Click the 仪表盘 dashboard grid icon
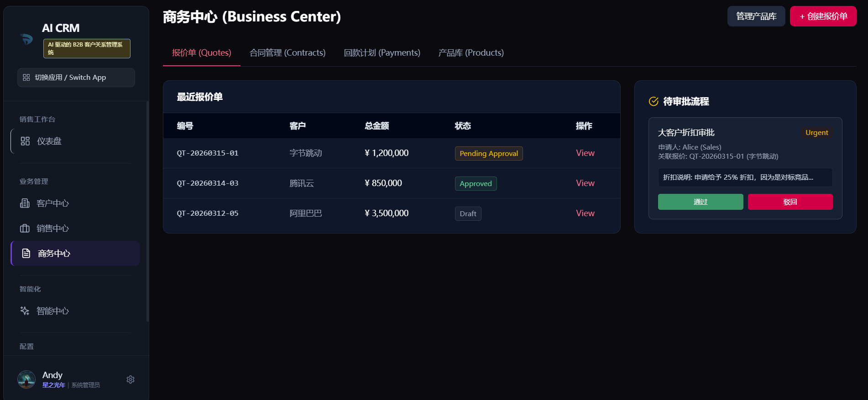 click(x=25, y=141)
